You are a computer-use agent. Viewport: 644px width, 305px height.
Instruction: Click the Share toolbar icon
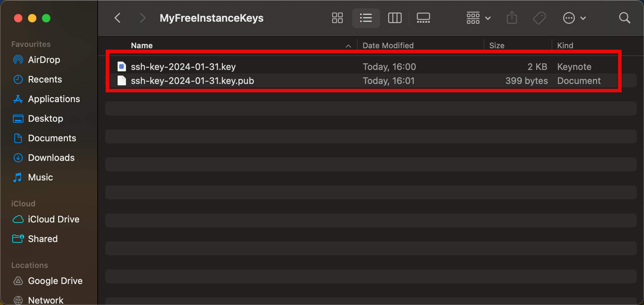[512, 18]
